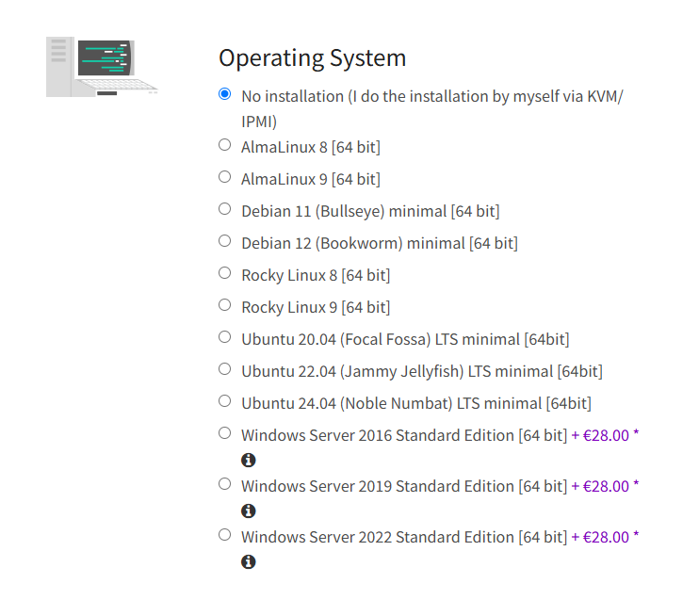The width and height of the screenshot is (699, 616).
Task: Open info icon under Windows Server 2022
Action: point(249,561)
